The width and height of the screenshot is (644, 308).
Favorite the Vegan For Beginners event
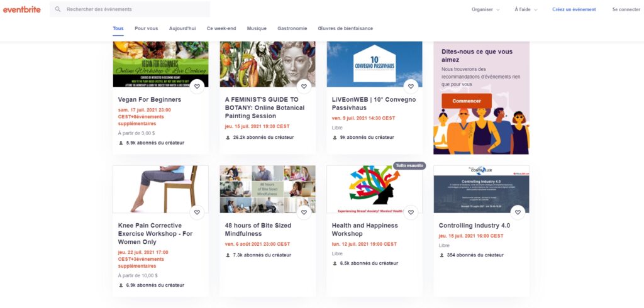[197, 86]
